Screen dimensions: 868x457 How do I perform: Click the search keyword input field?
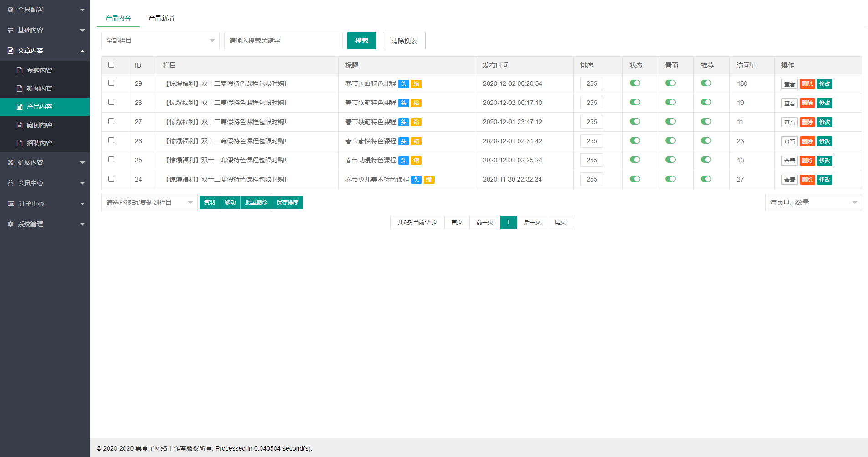click(283, 41)
